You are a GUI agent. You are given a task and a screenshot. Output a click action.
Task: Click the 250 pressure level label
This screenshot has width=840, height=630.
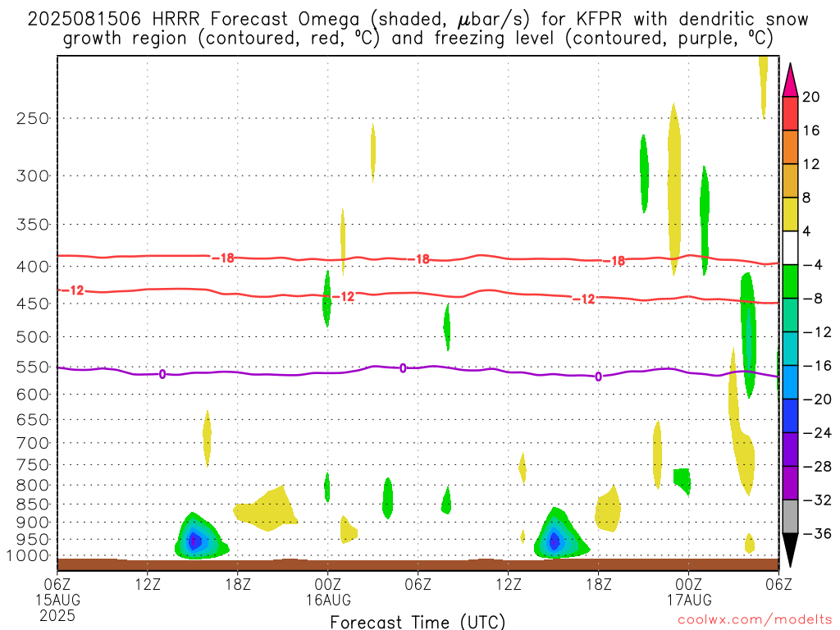(33, 118)
